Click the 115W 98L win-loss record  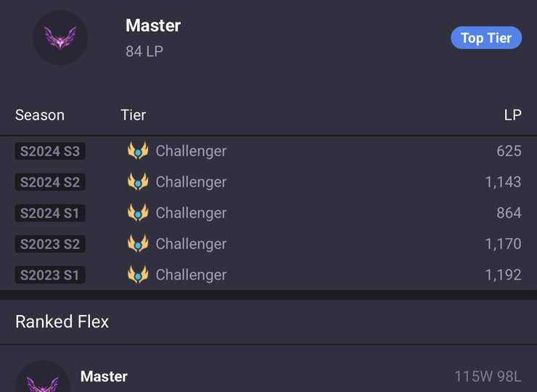coord(488,377)
